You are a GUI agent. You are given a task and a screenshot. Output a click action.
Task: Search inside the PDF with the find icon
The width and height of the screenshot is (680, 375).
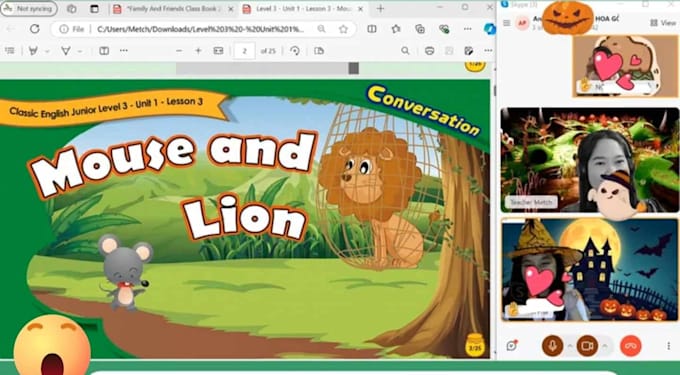click(x=405, y=51)
